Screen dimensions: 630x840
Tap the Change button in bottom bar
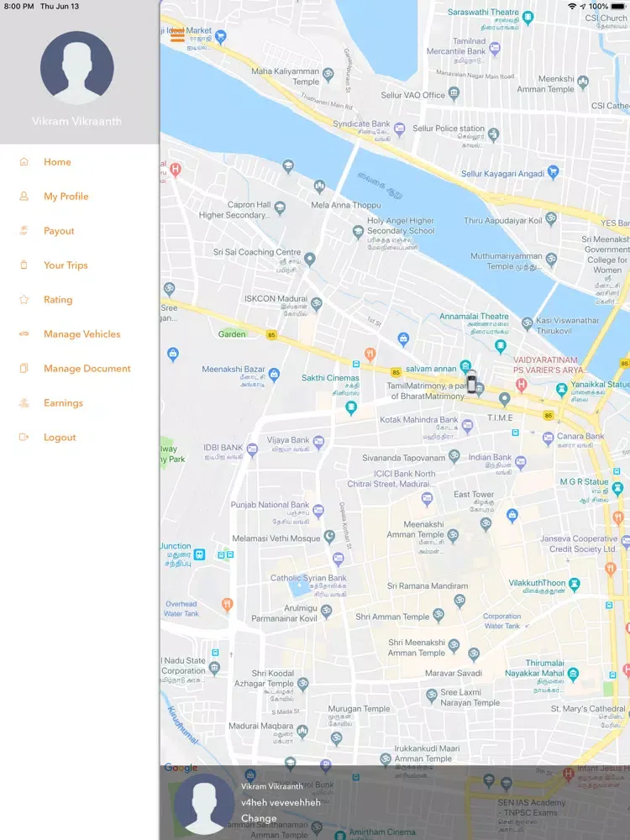pos(259,818)
